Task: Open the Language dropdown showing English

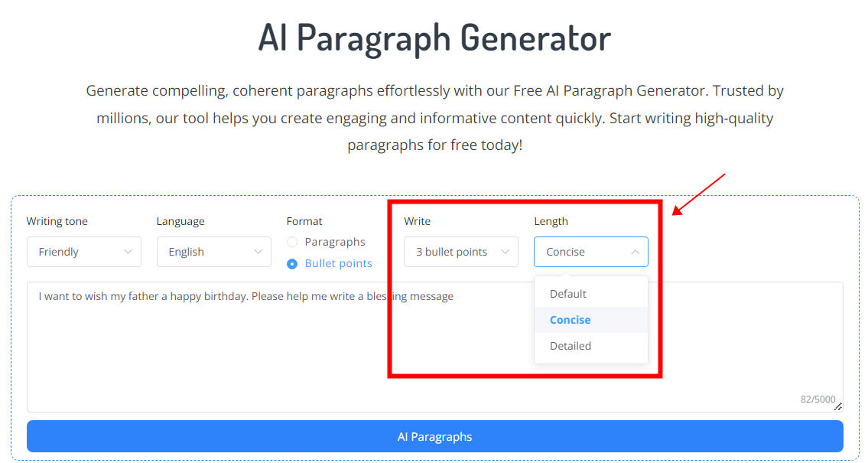Action: tap(214, 252)
